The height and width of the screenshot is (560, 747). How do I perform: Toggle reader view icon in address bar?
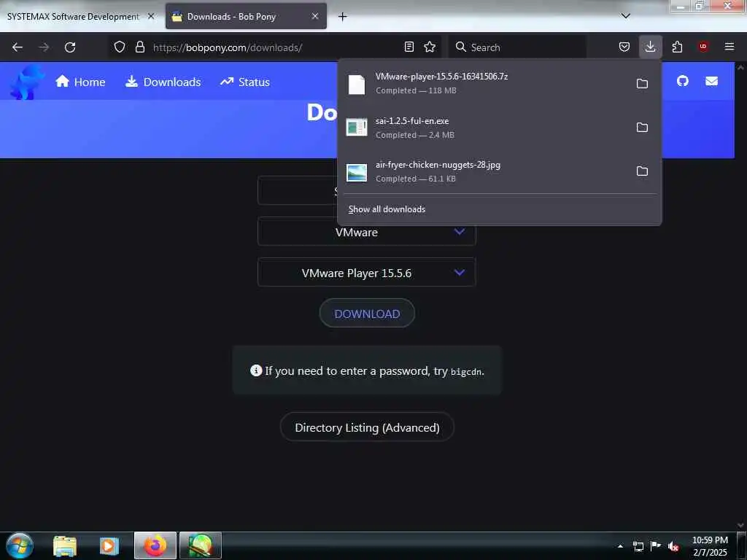[x=409, y=47]
